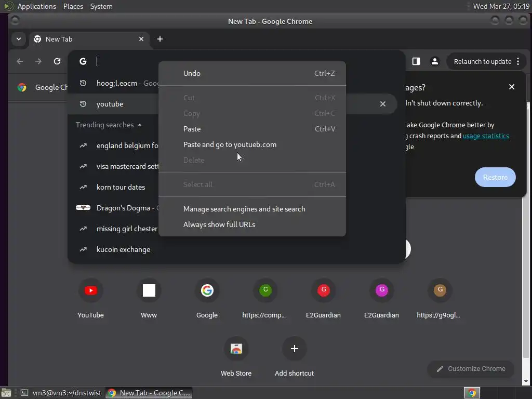Select youtube history suggestion

click(113, 104)
